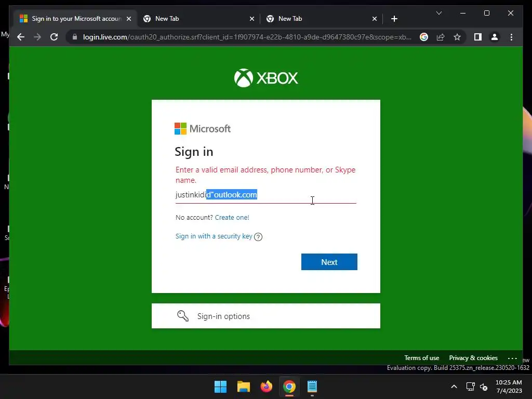This screenshot has height=399, width=532.
Task: Close the first New Tab
Action: 252,19
